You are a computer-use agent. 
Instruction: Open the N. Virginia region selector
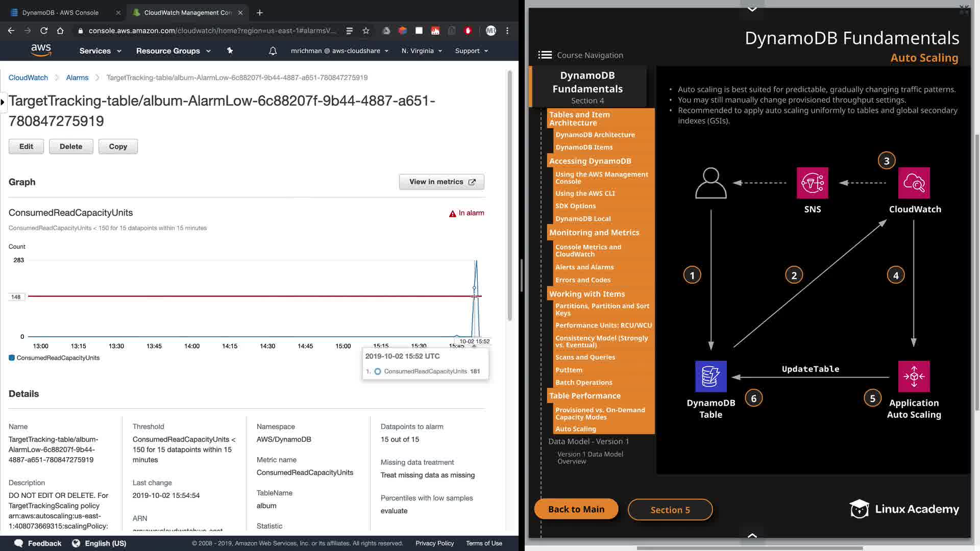pyautogui.click(x=422, y=51)
